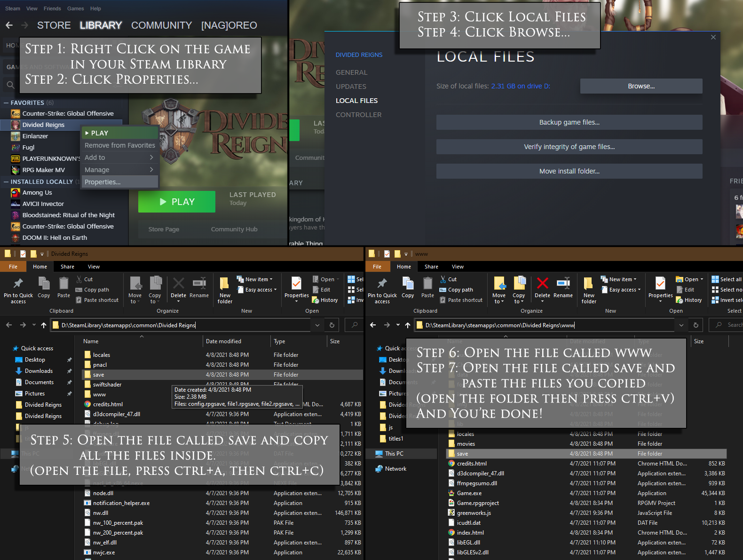The height and width of the screenshot is (560, 743).
Task: Click Pin to Quick access in Divided Reigns Explorer
Action: point(18,290)
